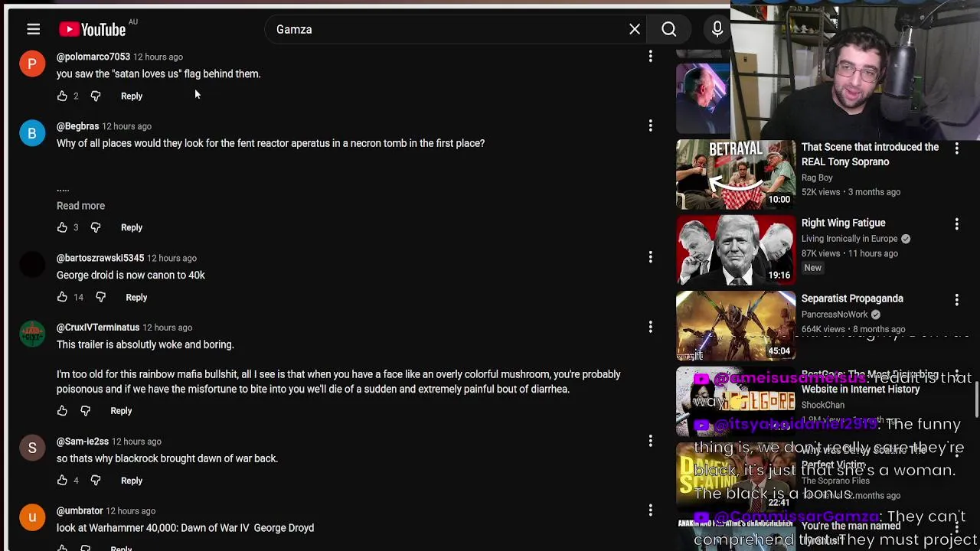
Task: Open options for Separatist Propaganda video
Action: click(956, 300)
